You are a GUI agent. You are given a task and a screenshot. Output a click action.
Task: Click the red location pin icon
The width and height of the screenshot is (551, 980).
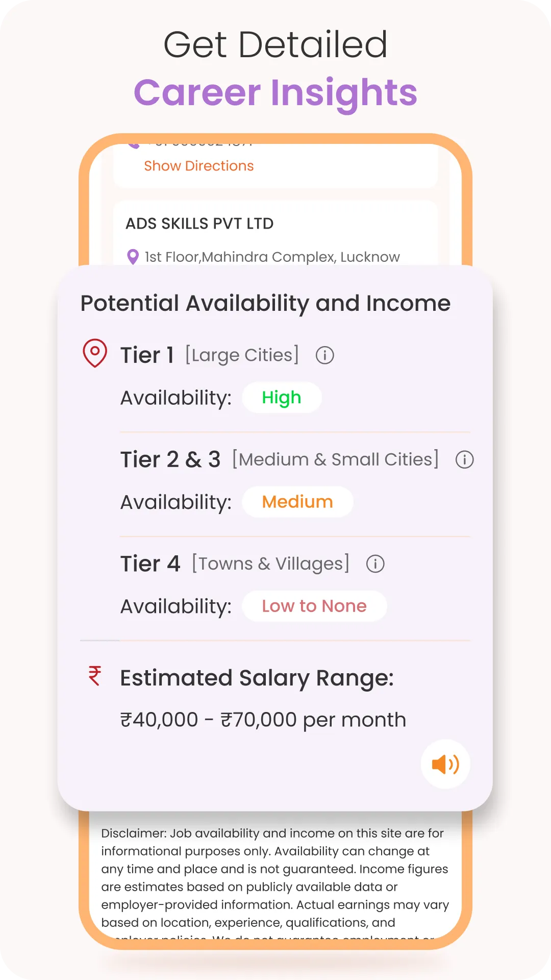point(95,353)
